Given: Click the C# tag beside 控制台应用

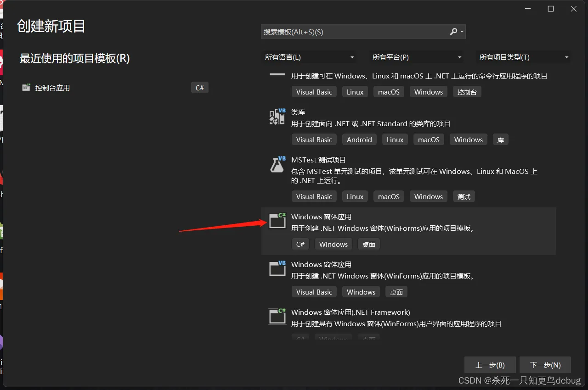Looking at the screenshot, I should click(200, 88).
